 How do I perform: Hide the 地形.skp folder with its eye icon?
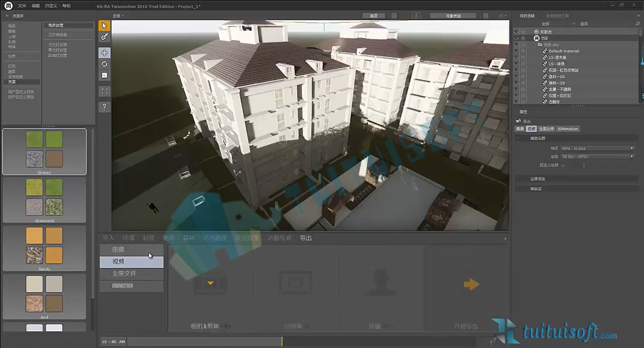pos(517,44)
